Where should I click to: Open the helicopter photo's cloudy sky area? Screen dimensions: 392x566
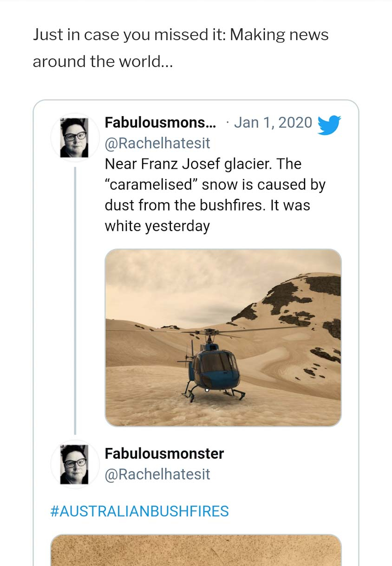186,283
